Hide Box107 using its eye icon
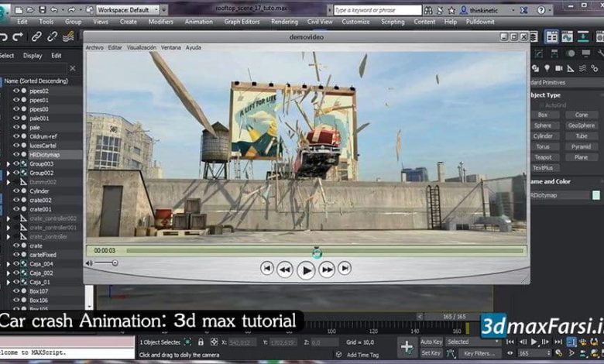Viewport: 604px width, 364px height. tap(16, 291)
